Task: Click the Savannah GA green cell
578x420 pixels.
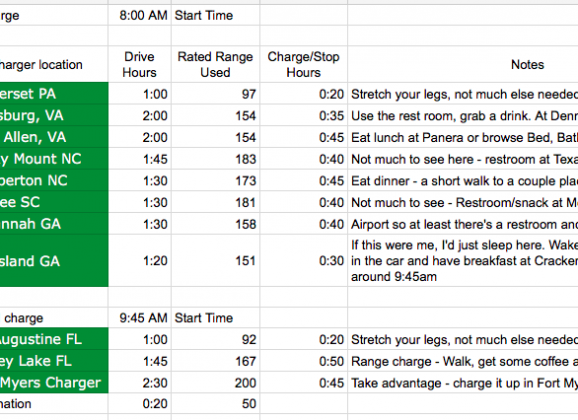Action: click(54, 224)
